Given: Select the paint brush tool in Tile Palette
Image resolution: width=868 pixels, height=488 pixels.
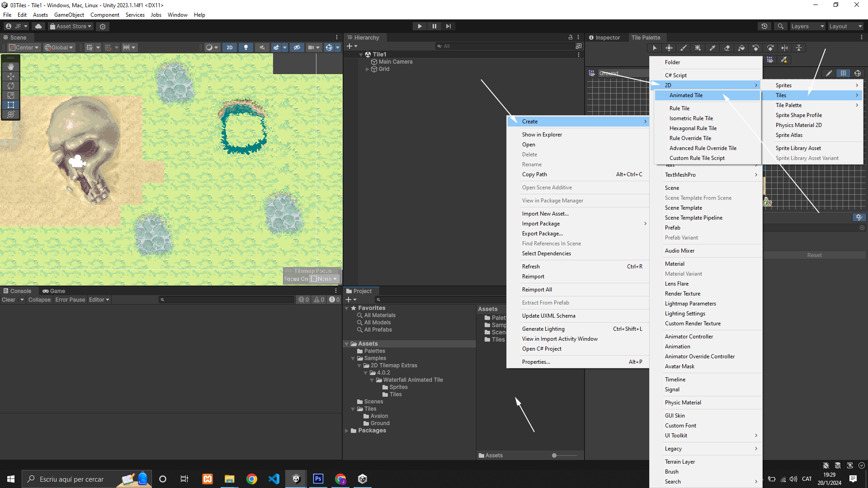Looking at the screenshot, I should click(x=683, y=48).
